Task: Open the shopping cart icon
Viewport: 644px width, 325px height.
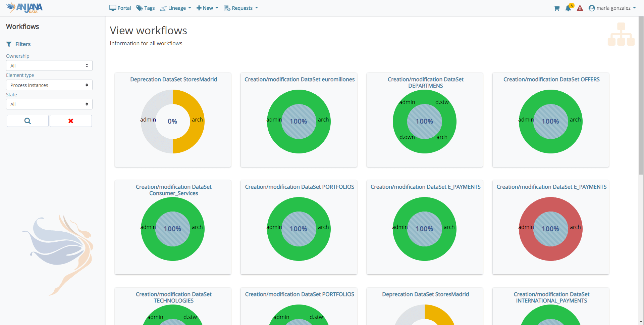Action: click(x=556, y=8)
